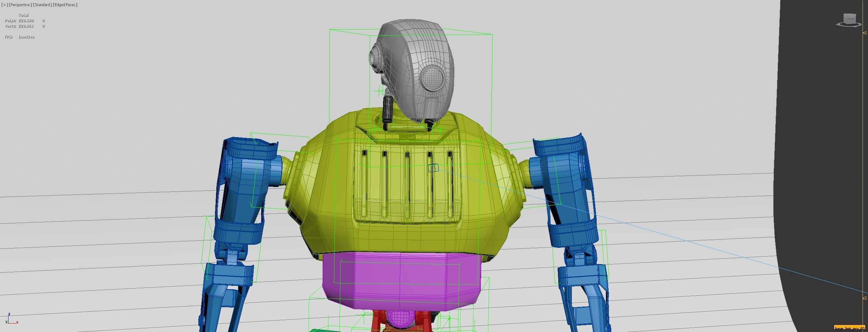The height and width of the screenshot is (332, 868).
Task: Click the FPS Inactive statistic
Action: click(x=19, y=37)
